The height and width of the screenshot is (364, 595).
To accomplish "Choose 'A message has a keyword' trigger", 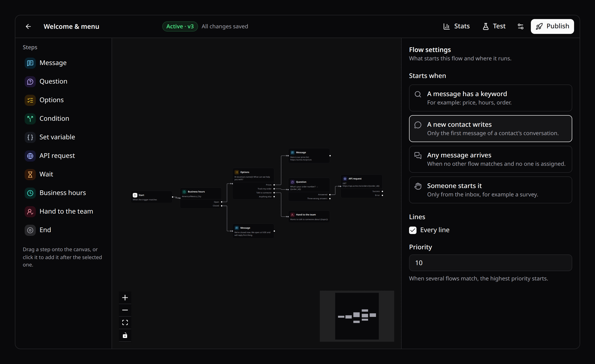I will click(x=490, y=98).
